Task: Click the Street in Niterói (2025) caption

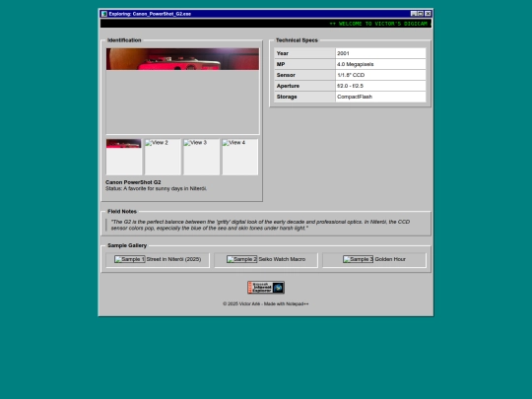Action: click(x=173, y=259)
